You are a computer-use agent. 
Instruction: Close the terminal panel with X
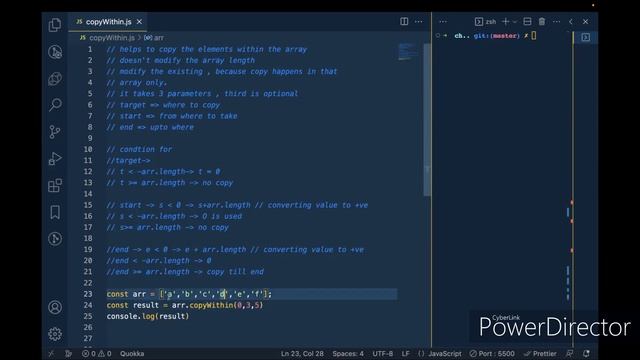585,21
